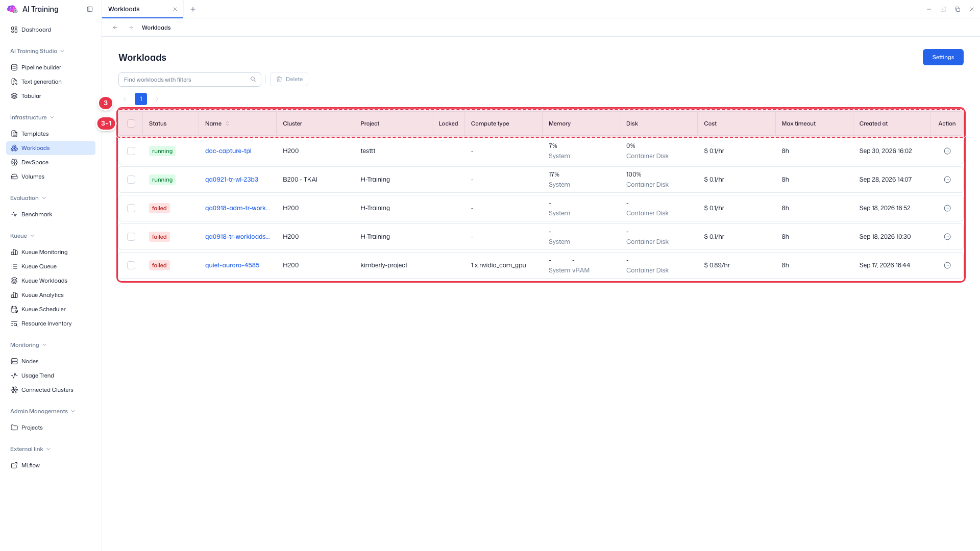Collapse the Infrastructure section

(x=32, y=117)
